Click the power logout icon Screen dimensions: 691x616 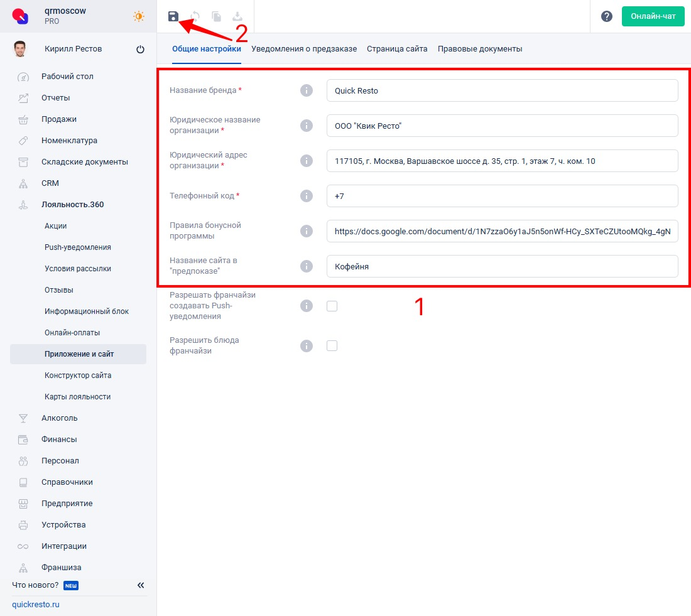point(140,50)
